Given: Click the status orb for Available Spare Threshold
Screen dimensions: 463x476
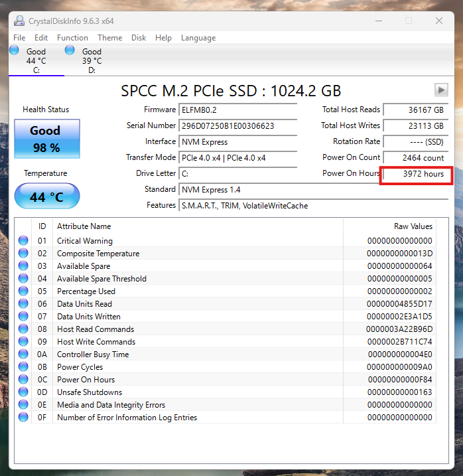Looking at the screenshot, I should pos(23,278).
